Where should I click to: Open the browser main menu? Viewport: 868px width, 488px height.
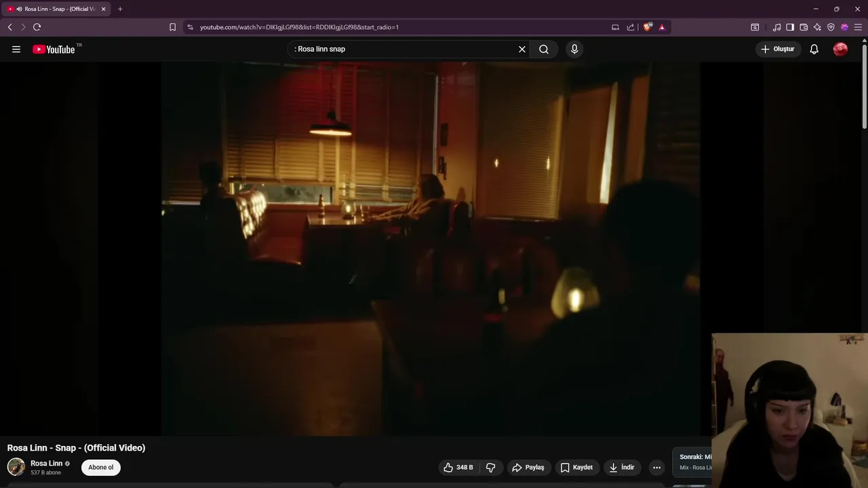point(858,27)
